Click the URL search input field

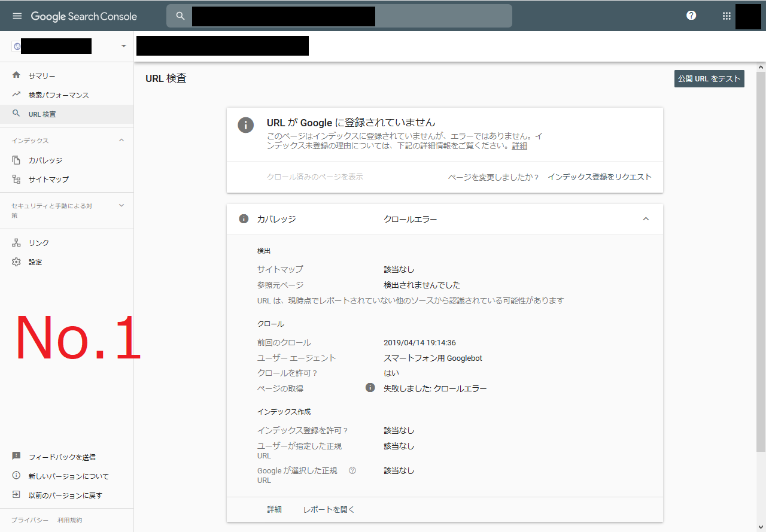339,16
